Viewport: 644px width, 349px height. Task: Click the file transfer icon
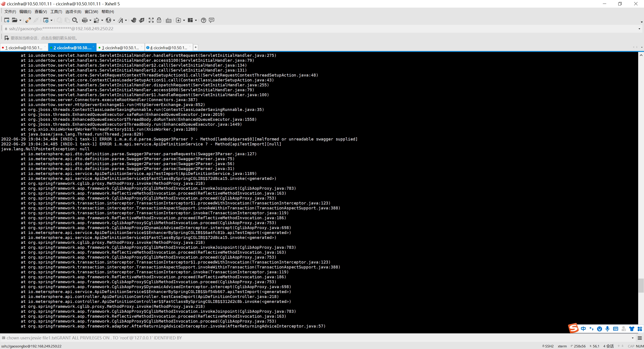point(97,20)
